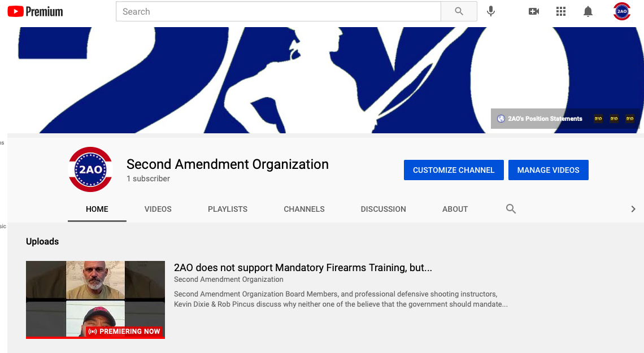View the DISCUSSION tab
Viewport: 644px width, 353px height.
coord(383,210)
